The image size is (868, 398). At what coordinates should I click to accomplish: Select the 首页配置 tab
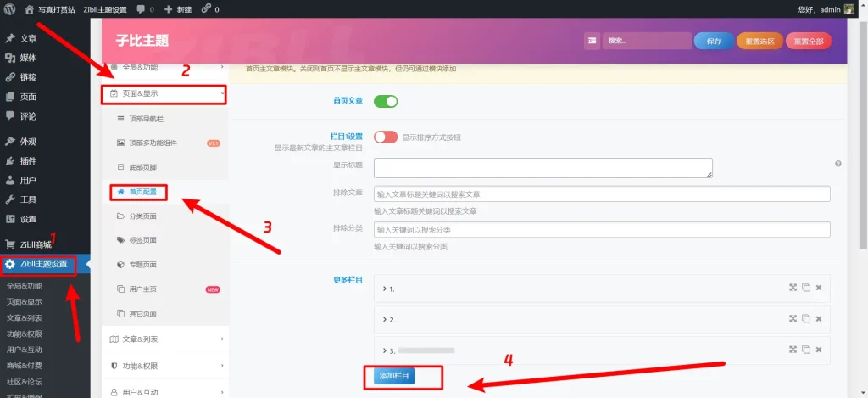pos(165,192)
